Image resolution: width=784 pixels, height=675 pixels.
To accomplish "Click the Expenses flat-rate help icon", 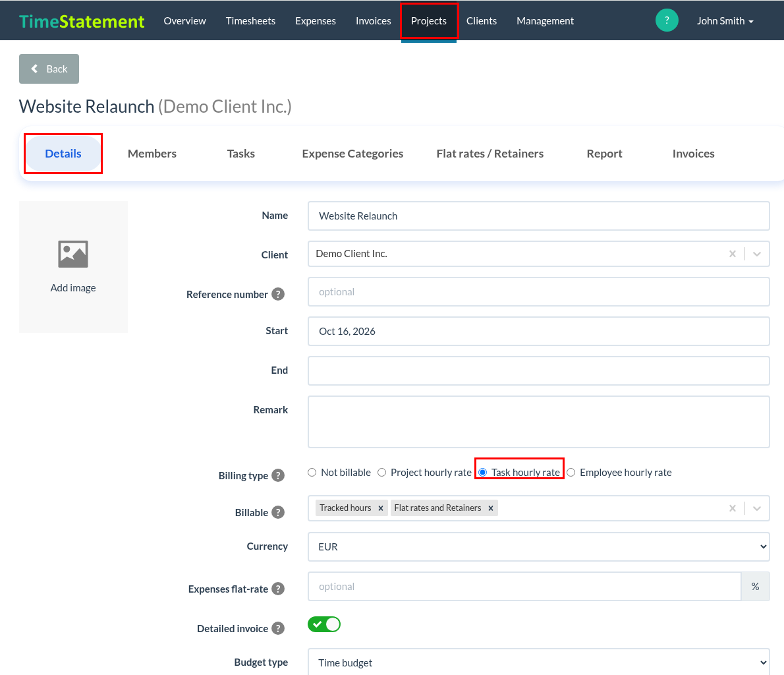I will coord(278,589).
